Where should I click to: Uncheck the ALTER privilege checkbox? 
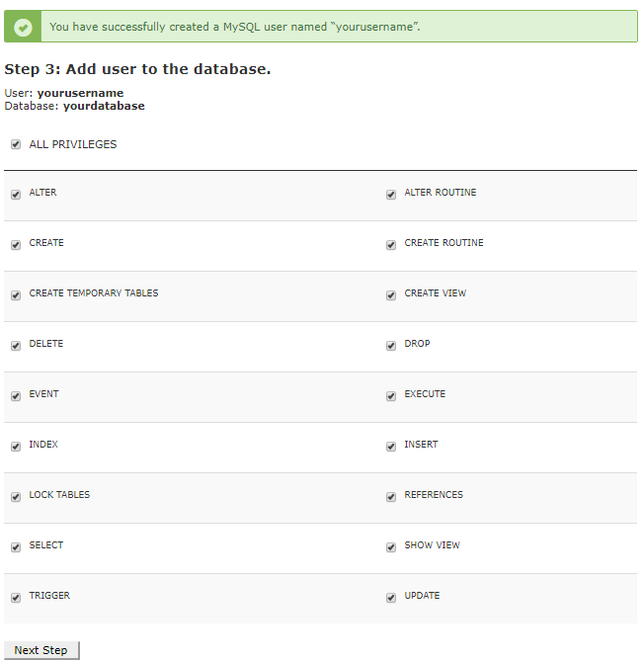pyautogui.click(x=16, y=195)
